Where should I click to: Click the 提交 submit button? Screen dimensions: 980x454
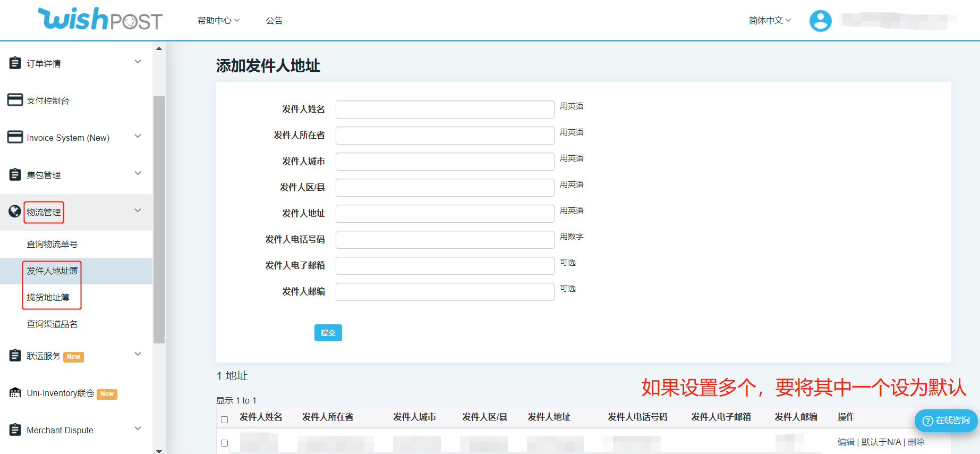(x=328, y=333)
